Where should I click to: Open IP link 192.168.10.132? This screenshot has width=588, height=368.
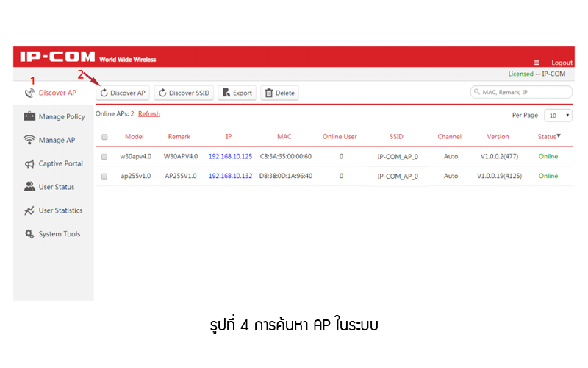coord(230,176)
